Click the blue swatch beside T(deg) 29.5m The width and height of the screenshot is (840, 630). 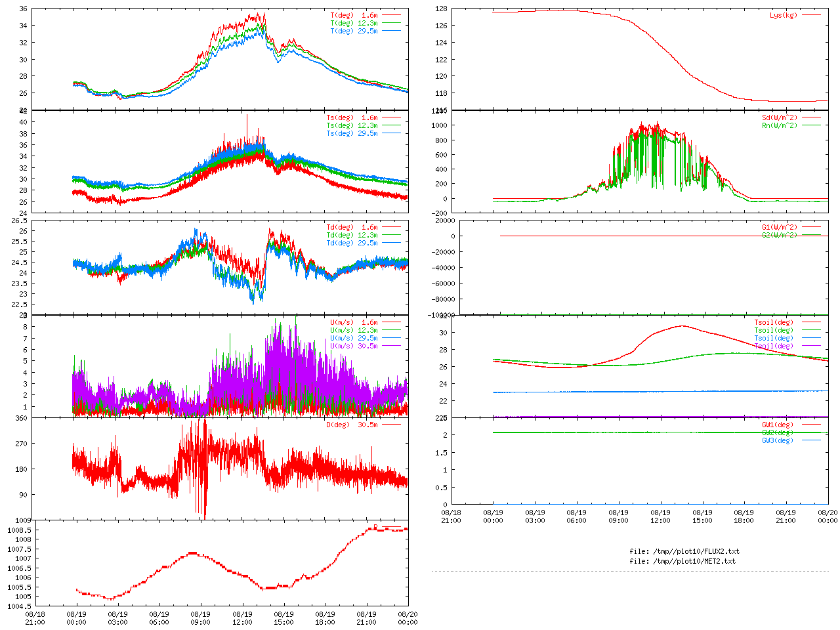(391, 31)
